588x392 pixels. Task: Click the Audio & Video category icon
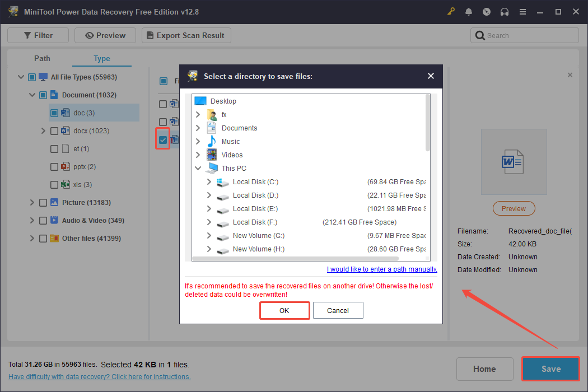[54, 220]
